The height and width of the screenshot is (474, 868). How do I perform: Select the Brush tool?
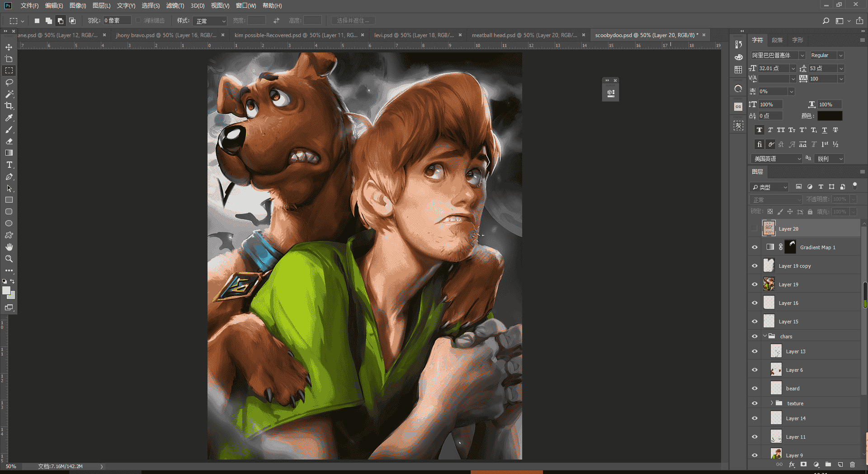(x=9, y=130)
